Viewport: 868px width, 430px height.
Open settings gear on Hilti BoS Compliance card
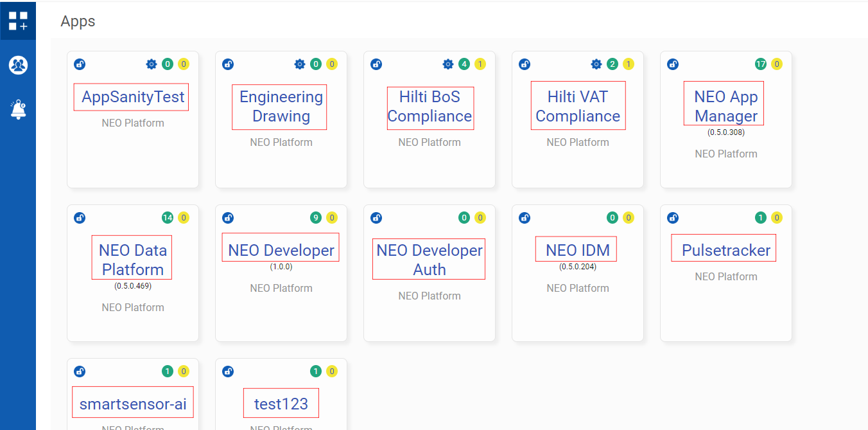tap(448, 64)
